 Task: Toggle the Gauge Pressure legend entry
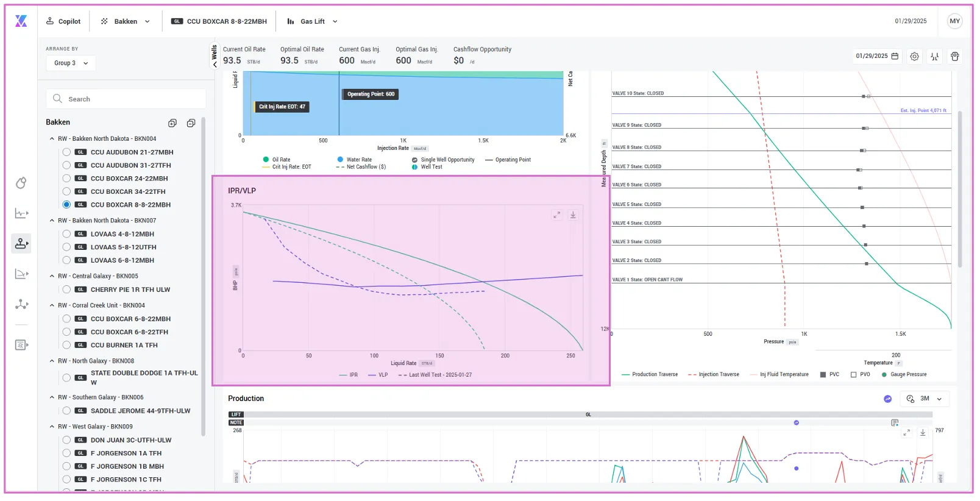pyautogui.click(x=904, y=375)
